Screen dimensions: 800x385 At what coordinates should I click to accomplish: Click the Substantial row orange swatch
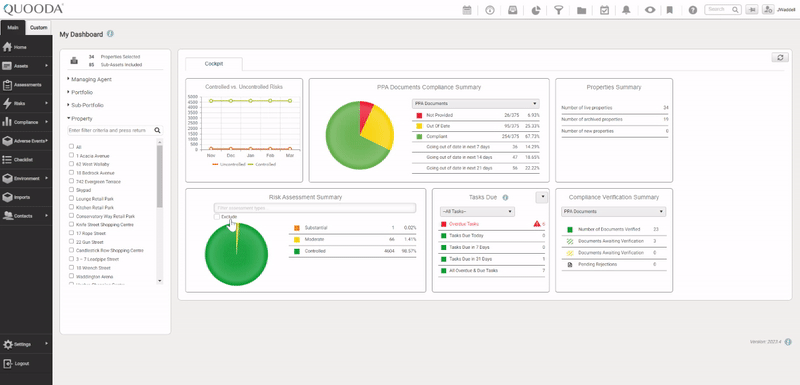pyautogui.click(x=296, y=227)
